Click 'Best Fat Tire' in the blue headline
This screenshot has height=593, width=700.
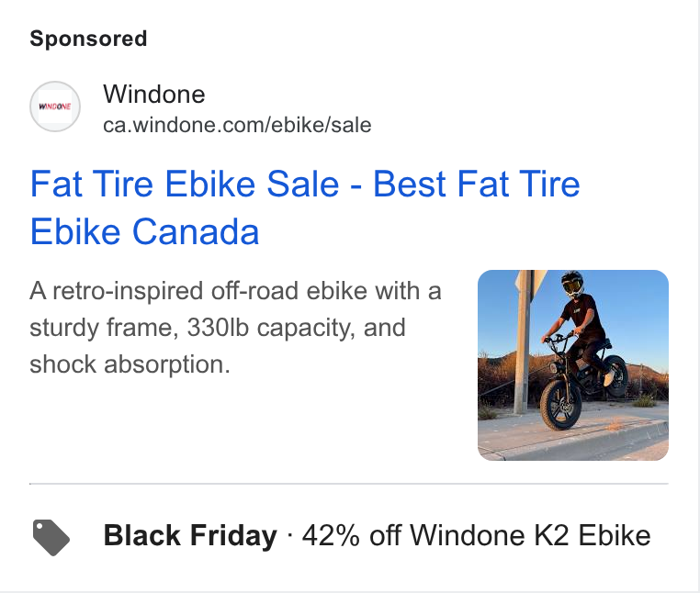coord(477,184)
